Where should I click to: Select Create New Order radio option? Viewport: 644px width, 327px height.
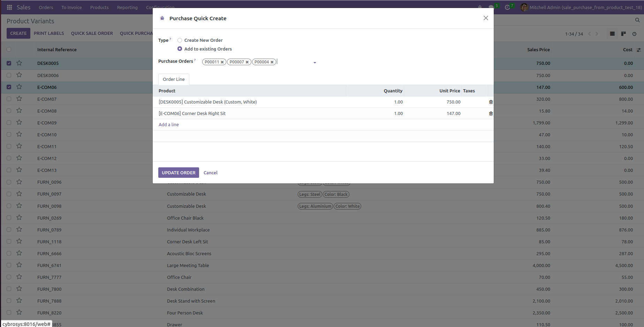click(x=180, y=40)
